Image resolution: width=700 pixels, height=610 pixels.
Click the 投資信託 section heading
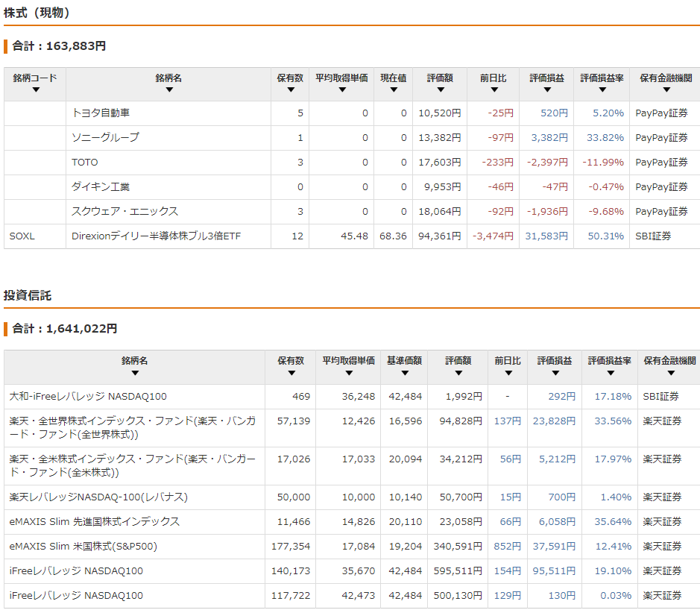click(28, 295)
